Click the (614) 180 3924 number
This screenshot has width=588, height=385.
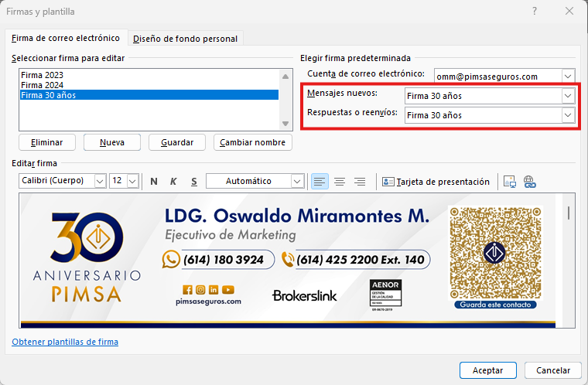[224, 260]
